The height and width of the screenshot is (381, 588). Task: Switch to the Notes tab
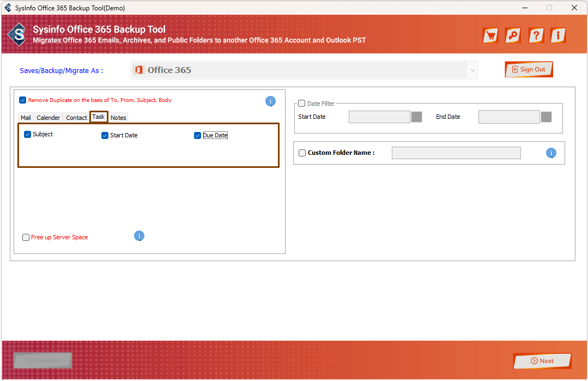coord(118,118)
